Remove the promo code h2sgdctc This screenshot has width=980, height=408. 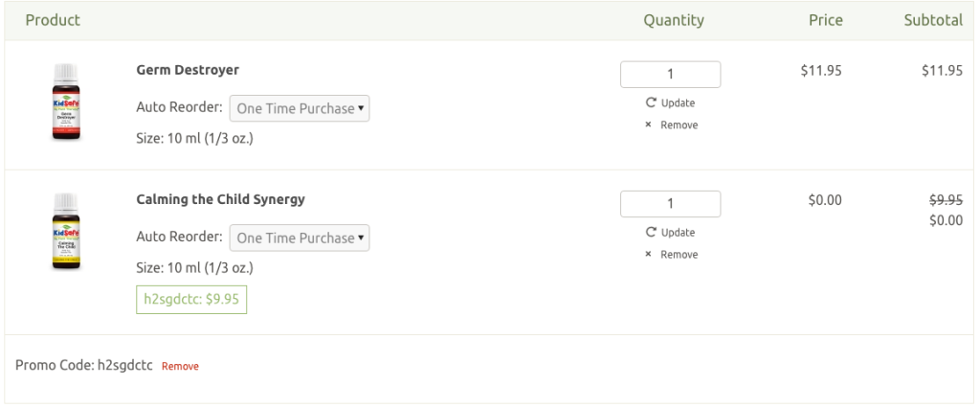point(180,366)
